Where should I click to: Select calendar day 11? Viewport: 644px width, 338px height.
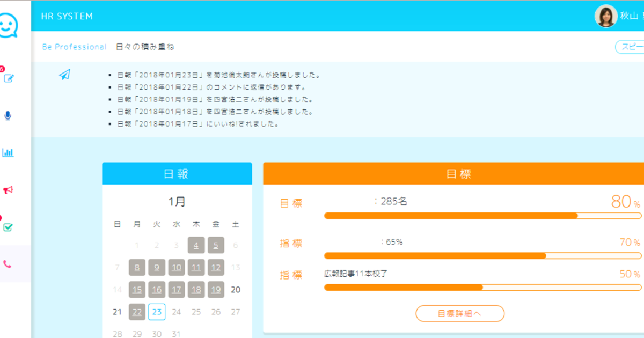[196, 267]
